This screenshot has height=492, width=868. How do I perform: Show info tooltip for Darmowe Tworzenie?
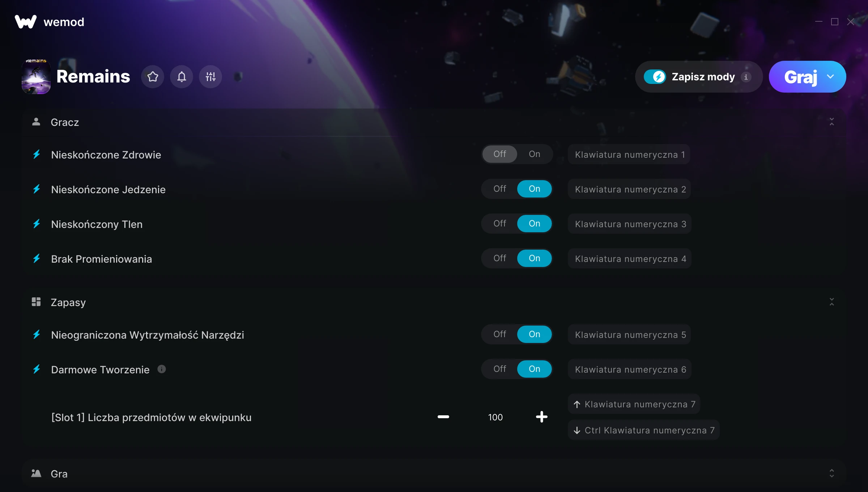[162, 369]
